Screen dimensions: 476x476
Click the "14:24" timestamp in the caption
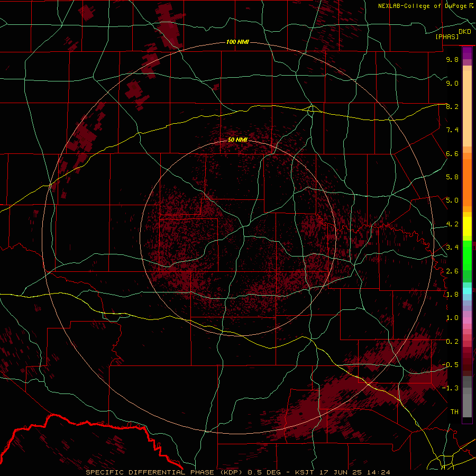click(378, 472)
